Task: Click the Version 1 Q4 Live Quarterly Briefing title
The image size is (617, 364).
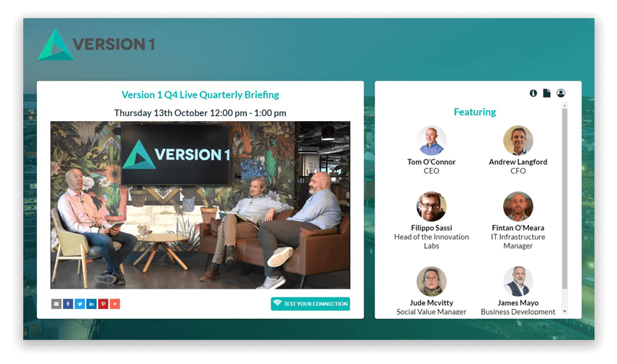Action: (200, 95)
